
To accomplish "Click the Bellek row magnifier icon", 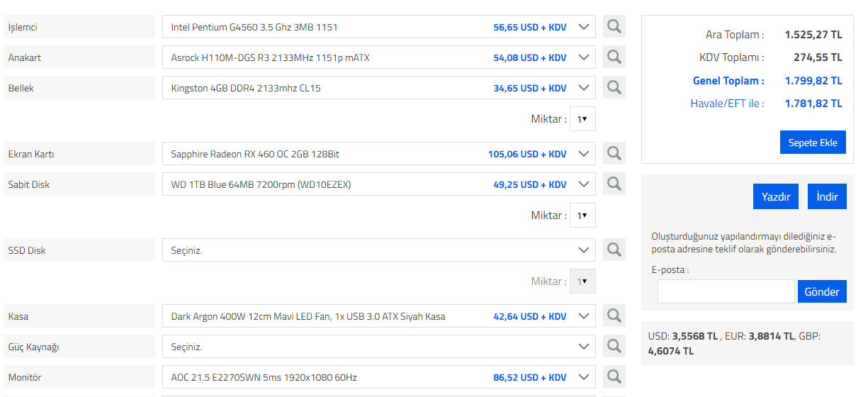I will [x=614, y=88].
